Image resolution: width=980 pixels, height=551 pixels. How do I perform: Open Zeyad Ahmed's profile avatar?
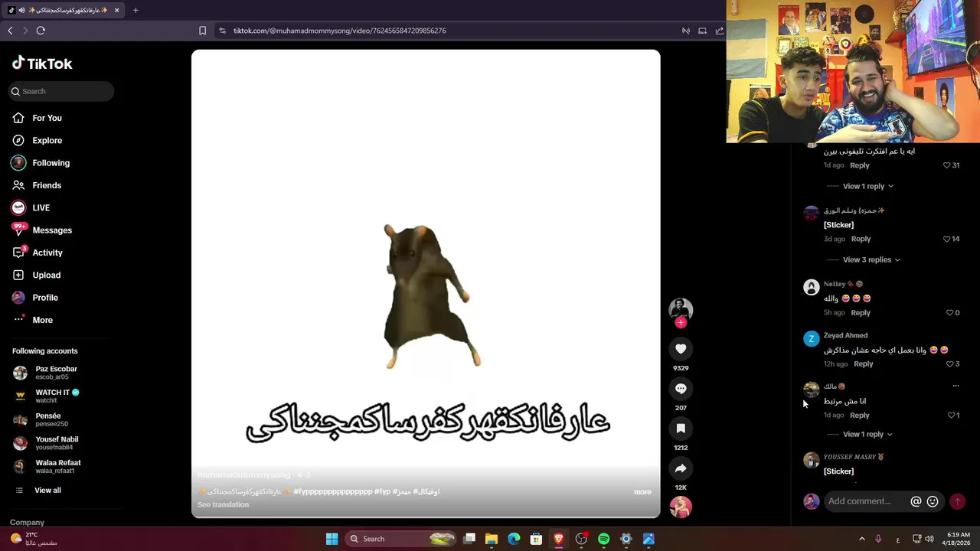click(811, 339)
